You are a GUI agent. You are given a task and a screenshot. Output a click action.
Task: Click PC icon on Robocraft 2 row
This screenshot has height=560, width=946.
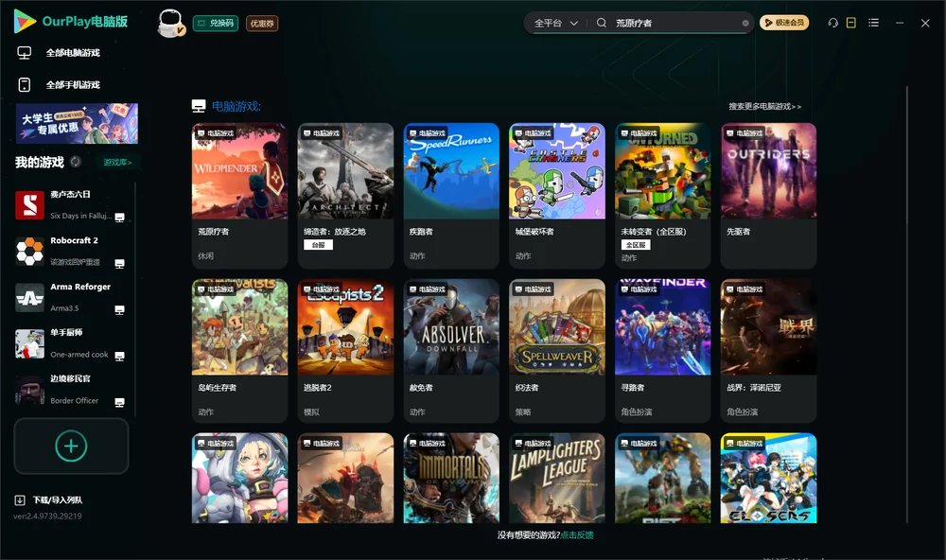(119, 264)
